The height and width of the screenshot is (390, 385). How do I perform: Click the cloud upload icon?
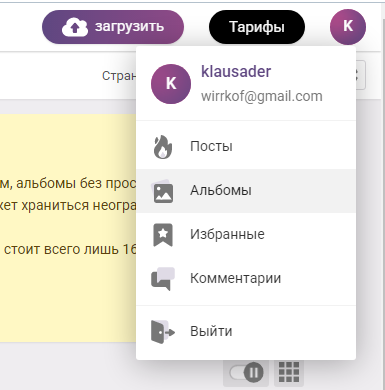[x=75, y=27]
